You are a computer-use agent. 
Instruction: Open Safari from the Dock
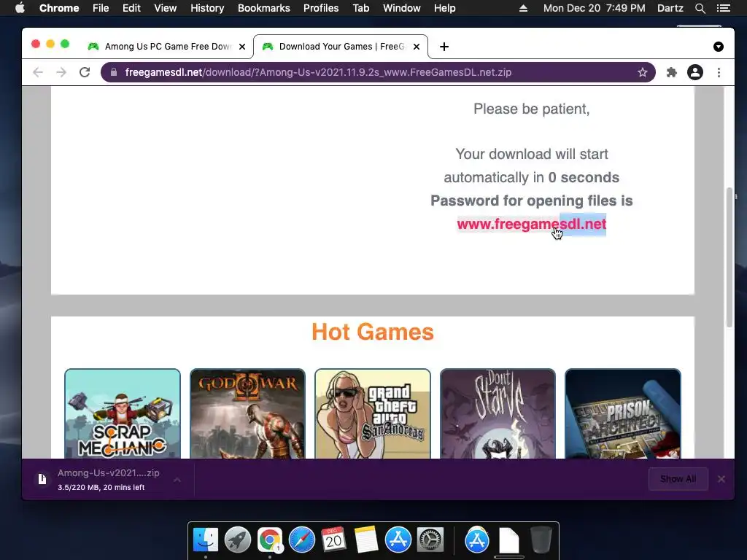pos(302,540)
